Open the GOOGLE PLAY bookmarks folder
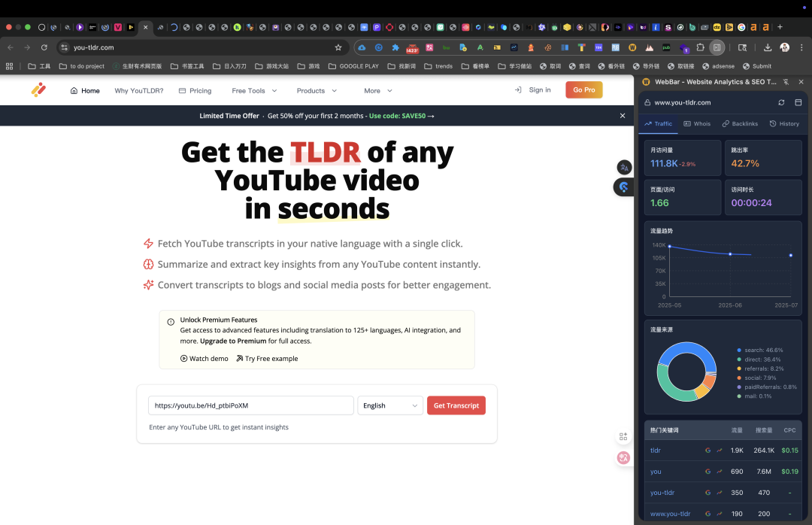Viewport: 812px width, 525px height. click(x=353, y=66)
